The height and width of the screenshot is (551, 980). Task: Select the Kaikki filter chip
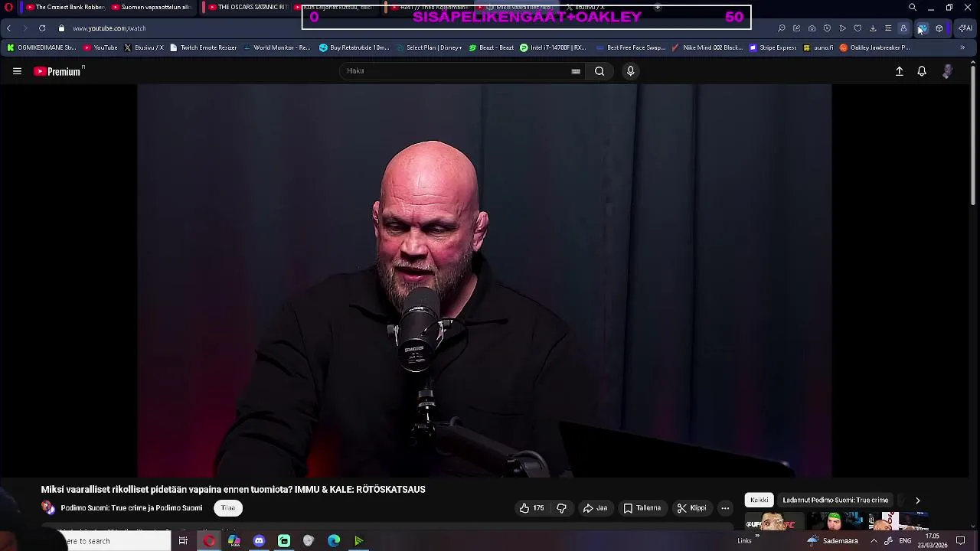tap(759, 500)
